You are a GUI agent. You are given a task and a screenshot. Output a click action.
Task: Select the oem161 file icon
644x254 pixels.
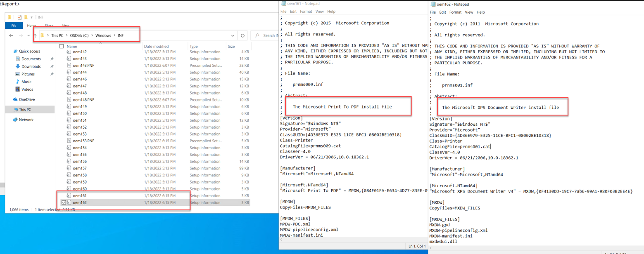(x=69, y=195)
